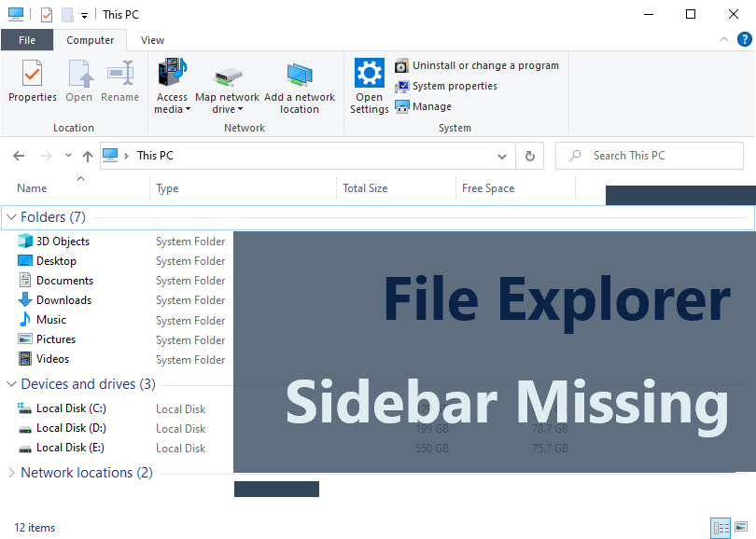Image resolution: width=756 pixels, height=539 pixels.
Task: Click Uninstall or change a program
Action: pyautogui.click(x=477, y=65)
